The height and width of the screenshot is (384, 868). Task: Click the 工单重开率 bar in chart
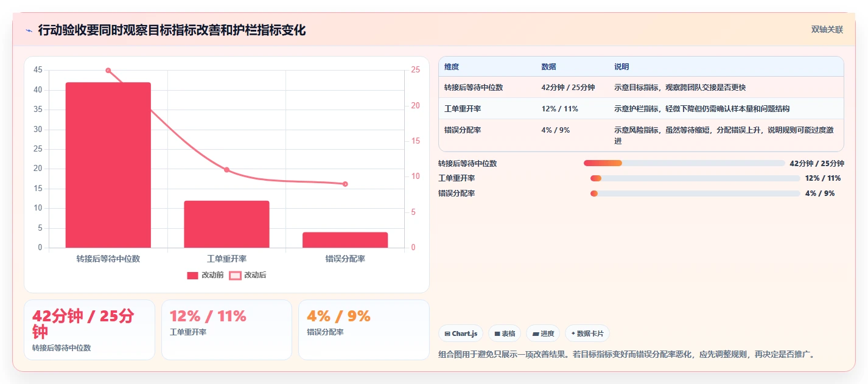pos(226,224)
